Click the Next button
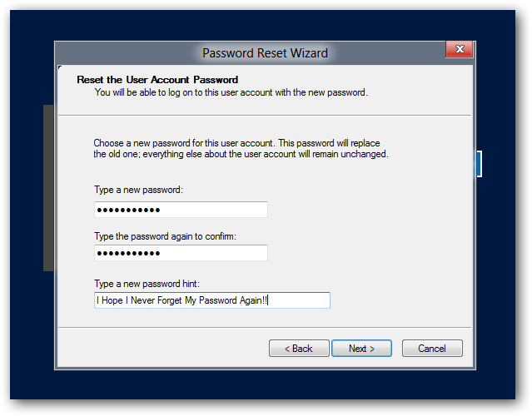The height and width of the screenshot is (416, 532). click(361, 349)
